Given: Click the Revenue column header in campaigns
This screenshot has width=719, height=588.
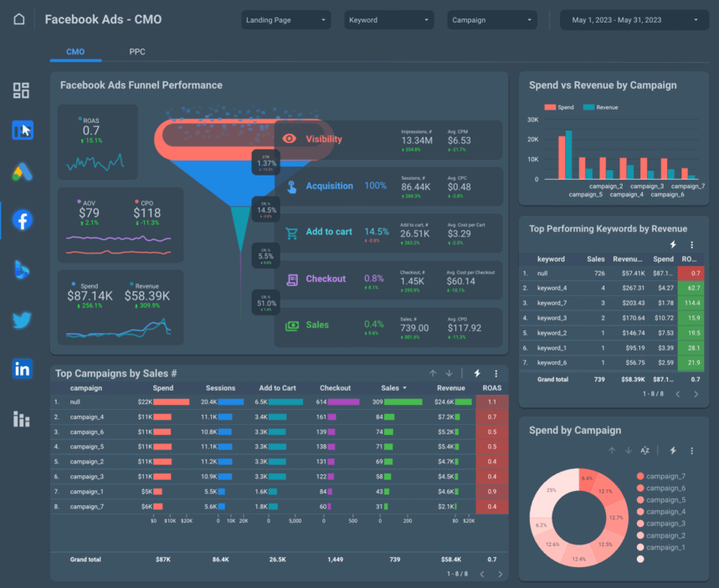Looking at the screenshot, I should (451, 388).
